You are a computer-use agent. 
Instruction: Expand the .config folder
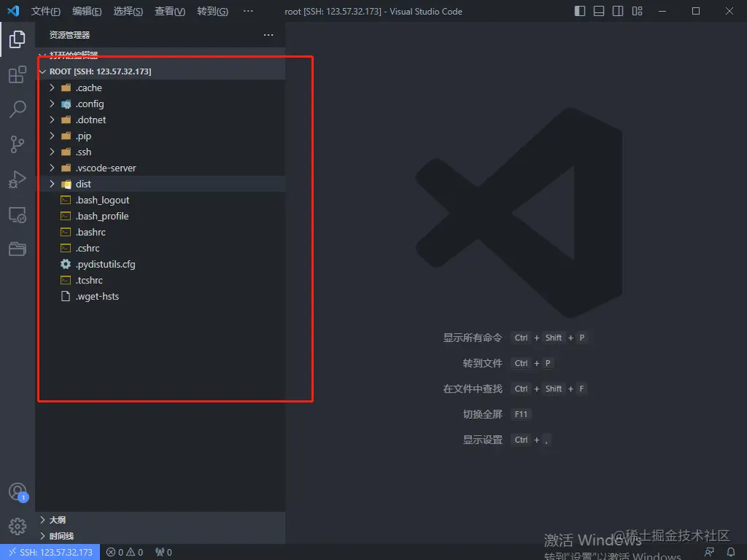click(x=161, y=104)
